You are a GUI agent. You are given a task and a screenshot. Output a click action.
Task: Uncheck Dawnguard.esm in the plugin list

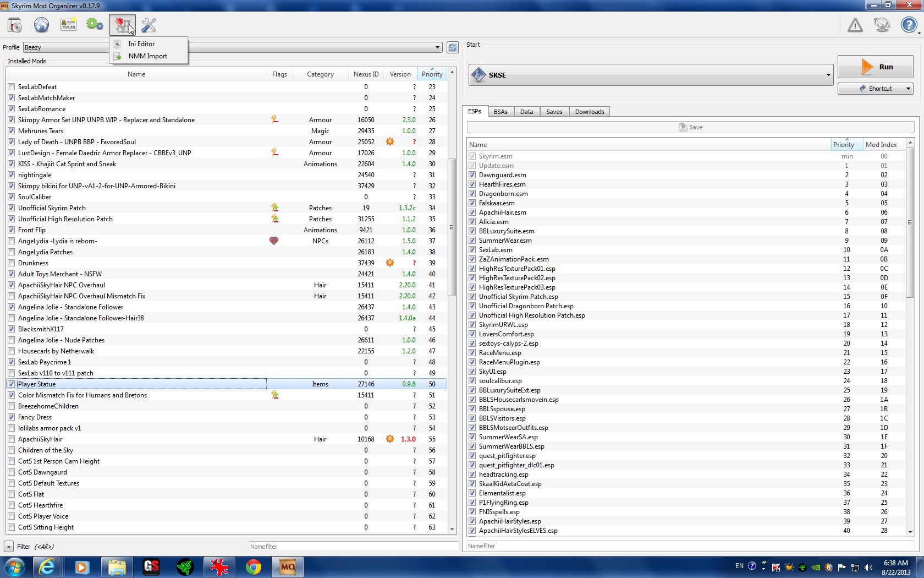pos(472,175)
